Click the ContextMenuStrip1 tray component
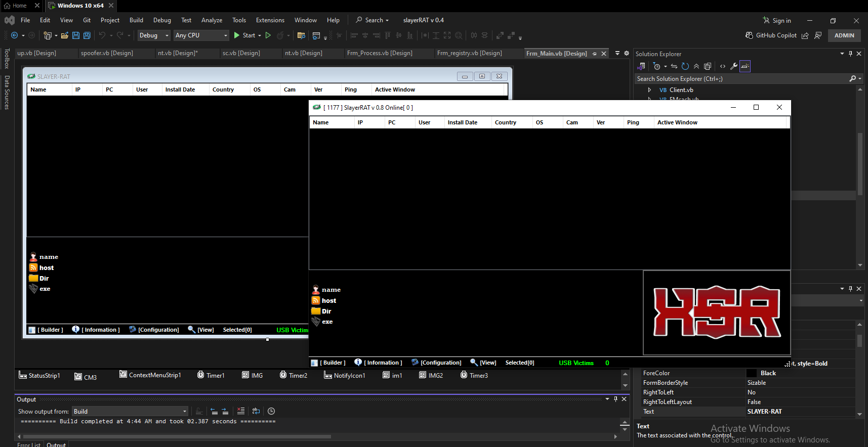The image size is (868, 447). [x=150, y=375]
